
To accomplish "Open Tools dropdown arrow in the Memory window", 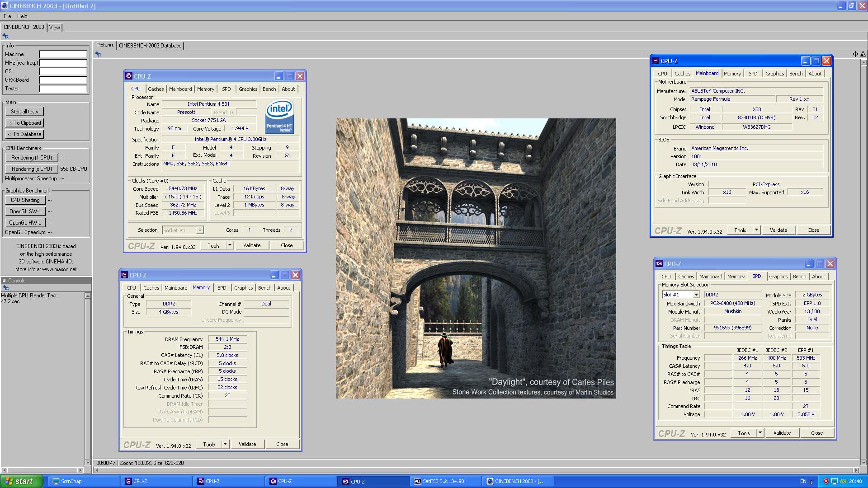I will (225, 444).
